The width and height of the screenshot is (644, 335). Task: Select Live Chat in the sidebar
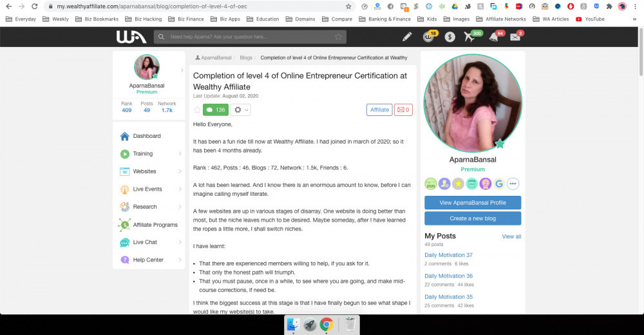[x=145, y=242]
